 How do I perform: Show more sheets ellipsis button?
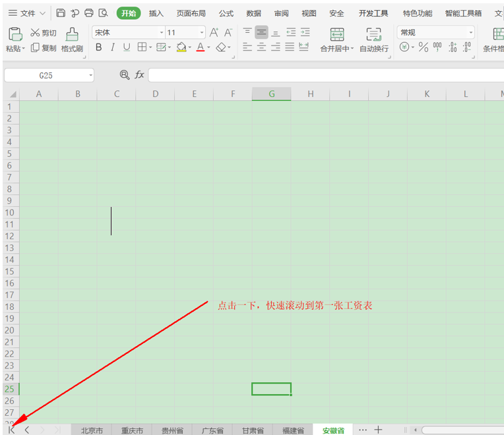[x=363, y=430]
